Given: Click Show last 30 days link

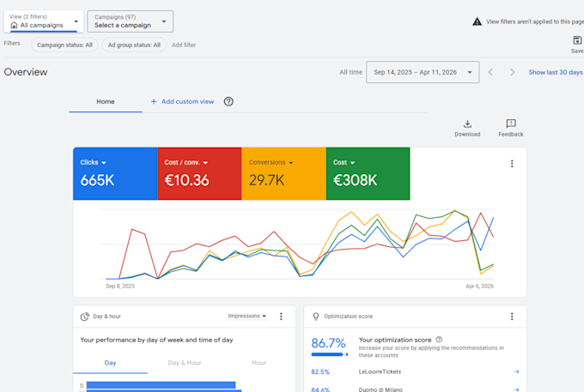Looking at the screenshot, I should click(556, 72).
